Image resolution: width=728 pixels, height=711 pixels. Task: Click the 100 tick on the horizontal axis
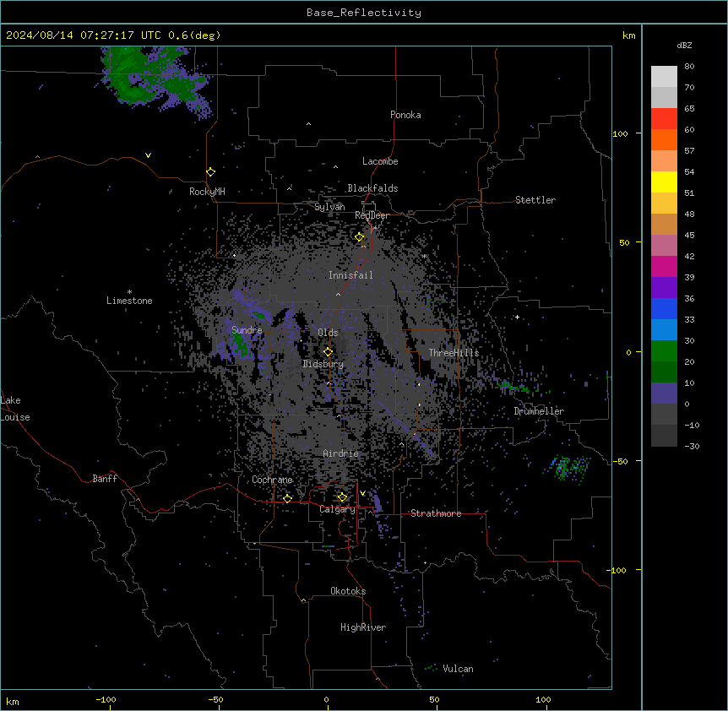543,699
